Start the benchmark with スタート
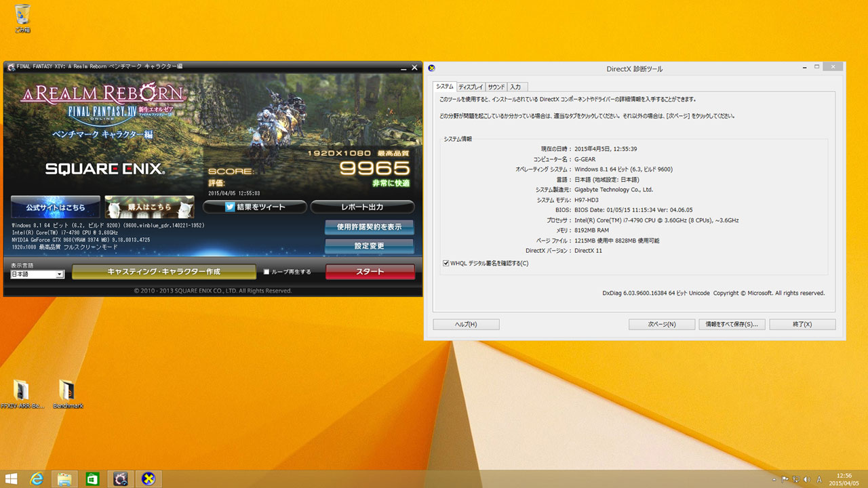 (x=370, y=272)
